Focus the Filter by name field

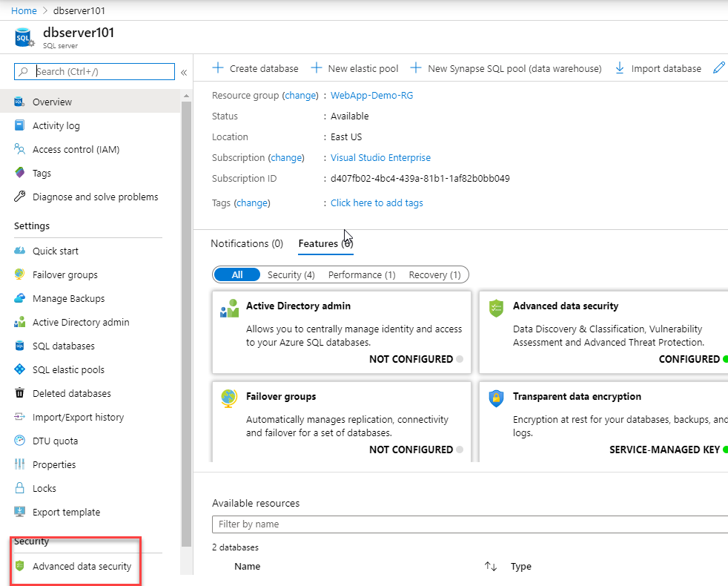point(470,524)
